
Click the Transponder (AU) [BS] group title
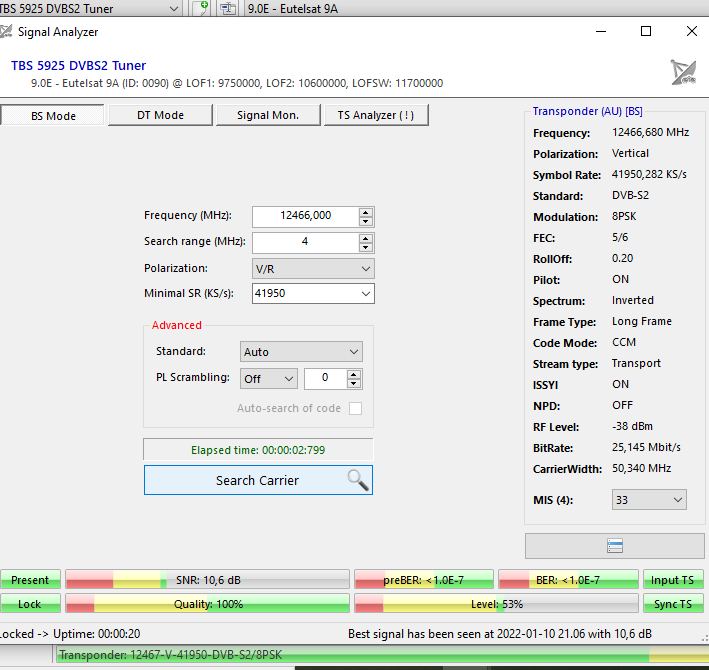pyautogui.click(x=587, y=111)
